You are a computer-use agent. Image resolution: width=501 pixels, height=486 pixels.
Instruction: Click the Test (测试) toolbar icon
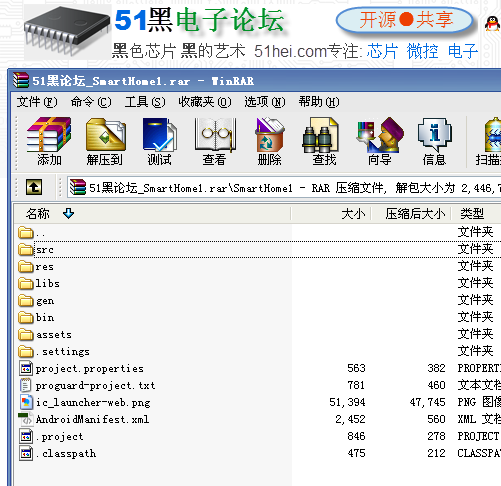[x=159, y=135]
